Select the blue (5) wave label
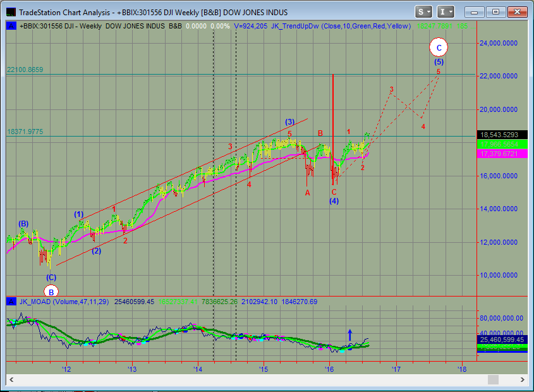This screenshot has width=534, height=392. click(439, 62)
